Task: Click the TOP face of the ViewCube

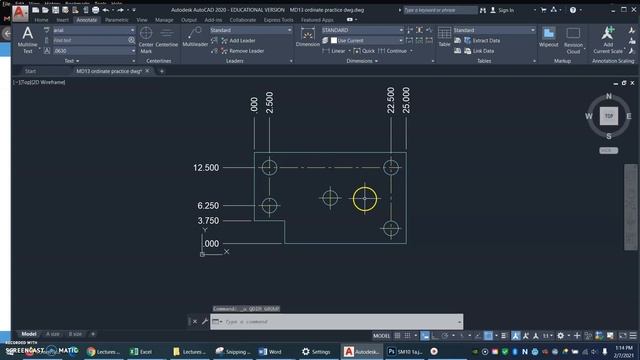Action: point(609,116)
